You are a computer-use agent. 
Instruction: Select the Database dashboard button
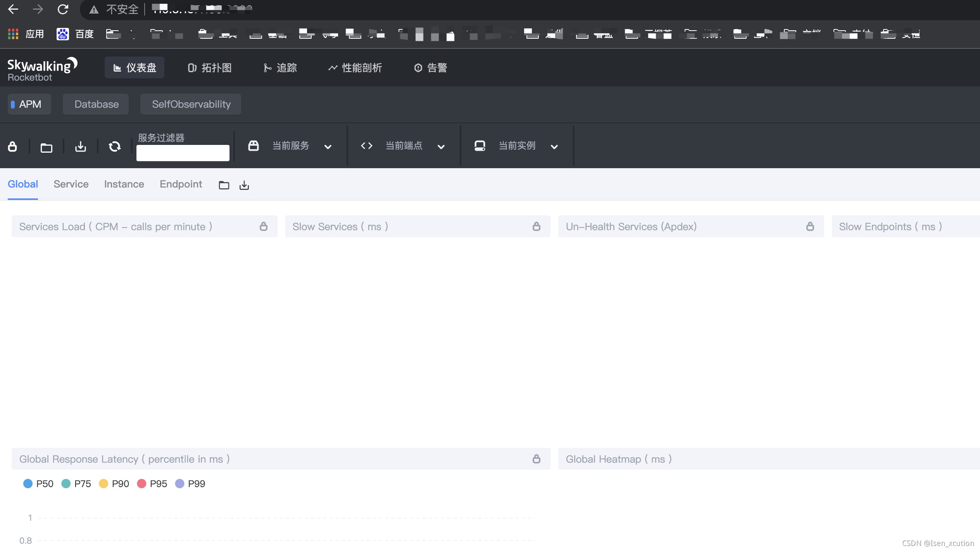(x=97, y=104)
